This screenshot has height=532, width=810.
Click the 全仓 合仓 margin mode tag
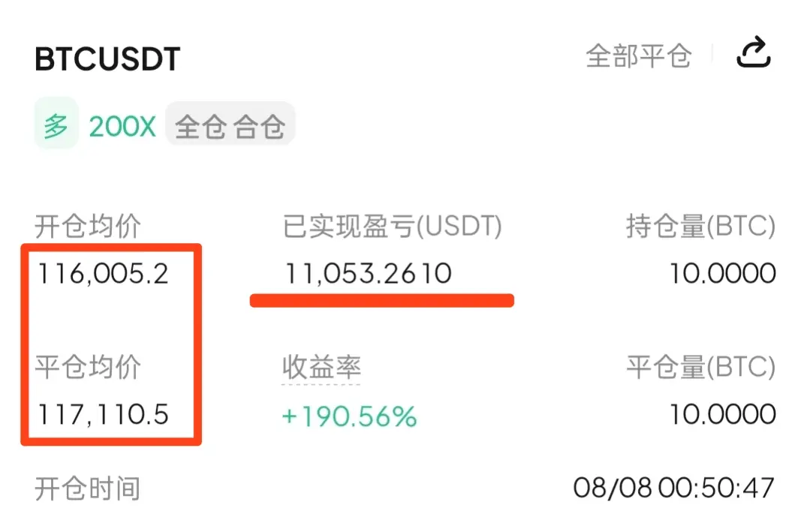point(230,125)
